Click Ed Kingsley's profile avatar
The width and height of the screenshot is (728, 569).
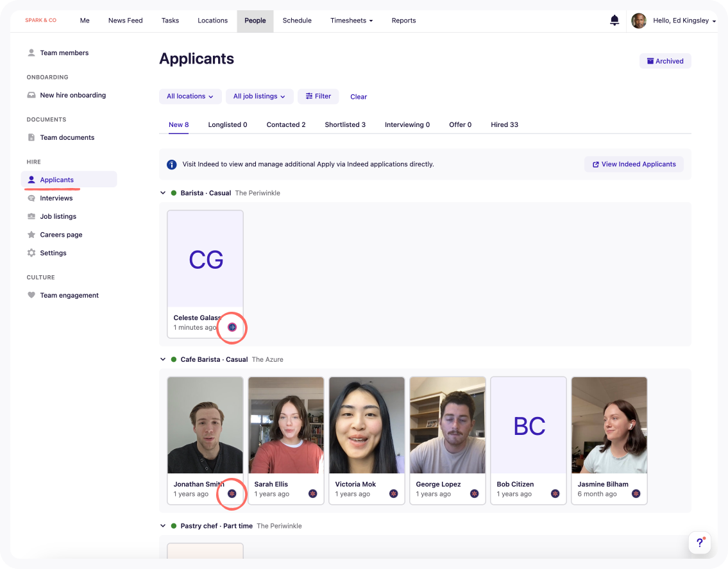(x=639, y=21)
